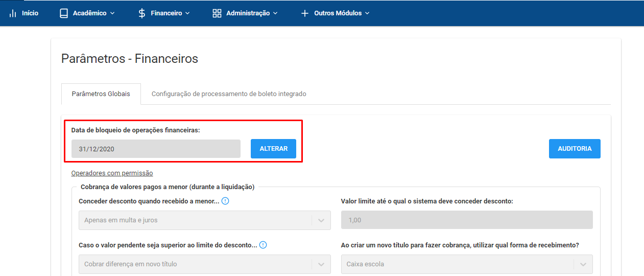
Task: Click the Outros Módulos plus icon
Action: (x=305, y=13)
